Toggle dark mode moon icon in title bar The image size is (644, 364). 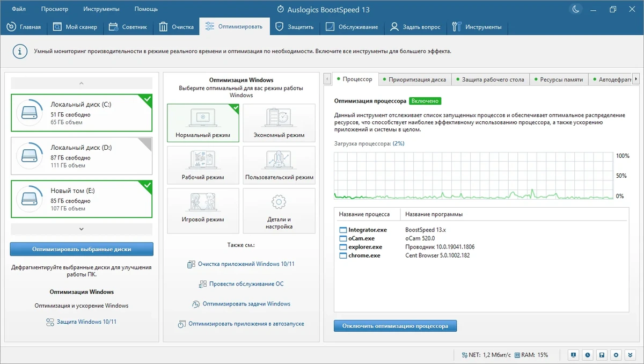(x=575, y=9)
